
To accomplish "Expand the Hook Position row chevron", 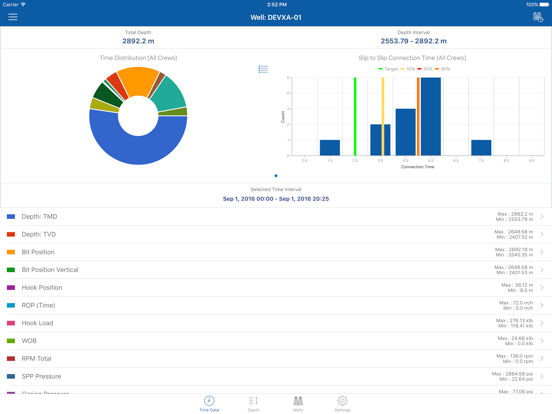I will tap(542, 288).
